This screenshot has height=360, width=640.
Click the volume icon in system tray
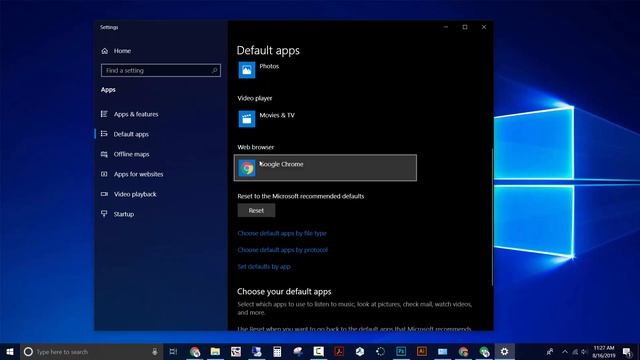coord(584,351)
